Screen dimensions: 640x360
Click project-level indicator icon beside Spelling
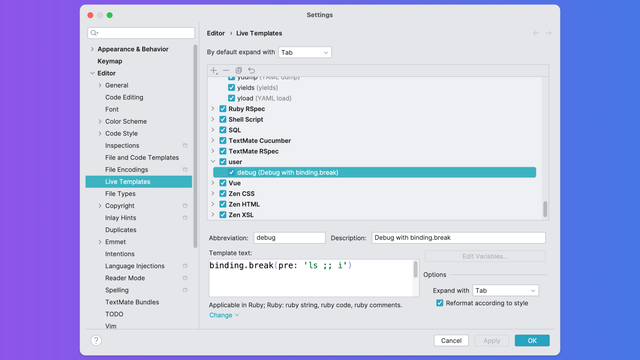185,290
